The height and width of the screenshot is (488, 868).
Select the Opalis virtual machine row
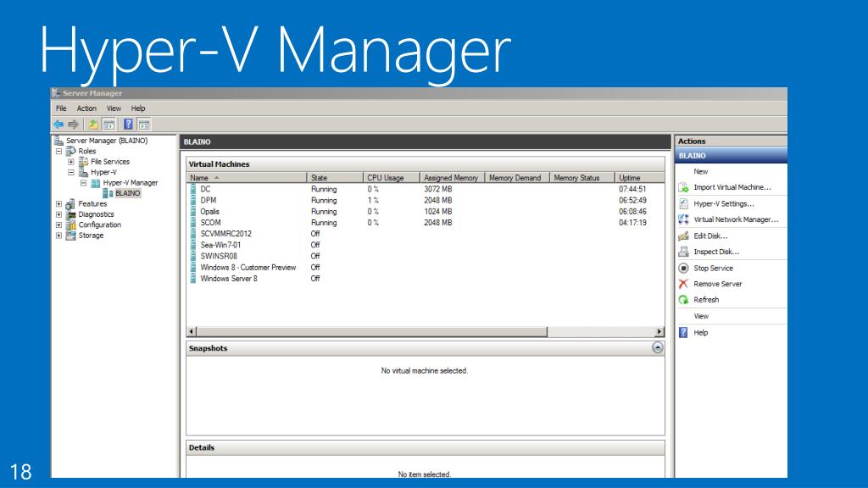pos(426,211)
